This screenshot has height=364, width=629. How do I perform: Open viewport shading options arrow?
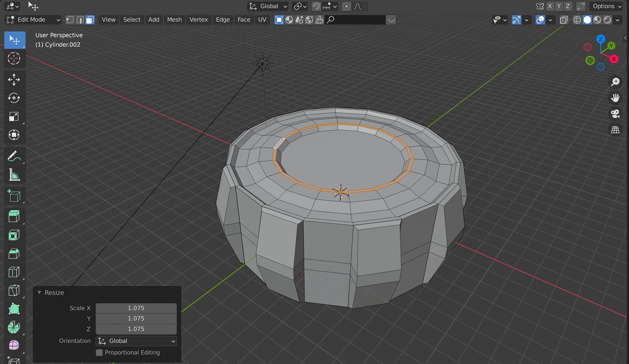618,20
